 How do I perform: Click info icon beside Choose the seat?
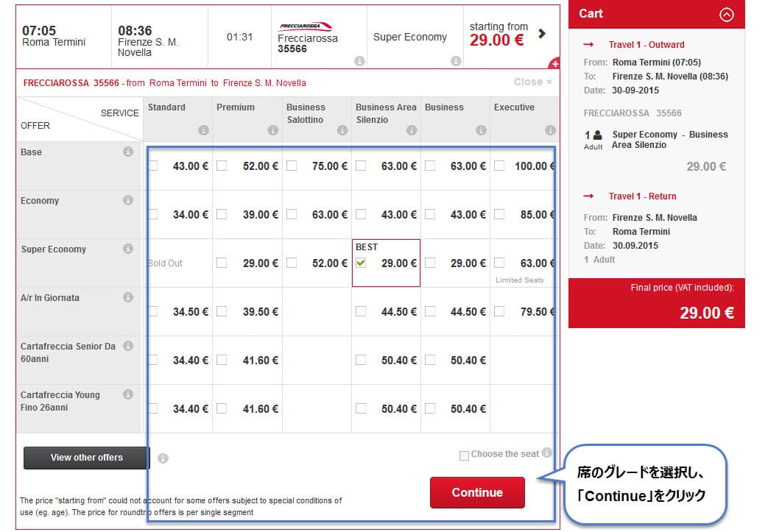point(546,453)
